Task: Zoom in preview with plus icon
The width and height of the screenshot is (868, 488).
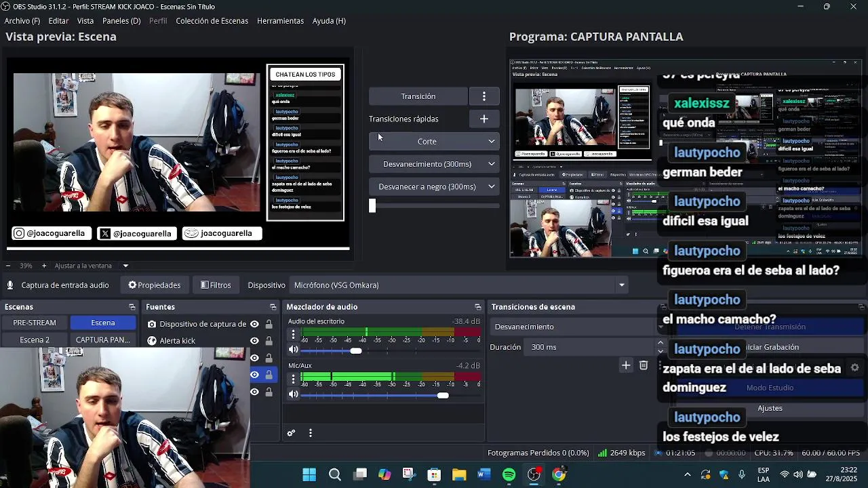Action: pos(44,266)
